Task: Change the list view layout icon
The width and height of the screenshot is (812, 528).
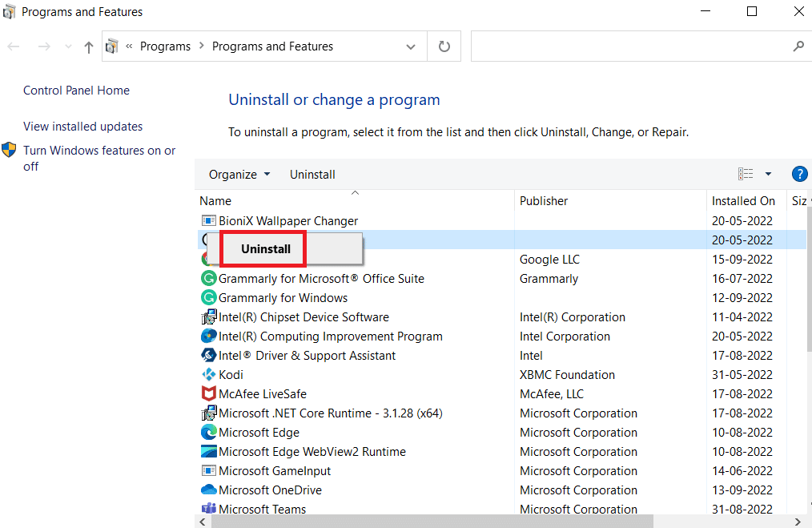Action: point(746,174)
